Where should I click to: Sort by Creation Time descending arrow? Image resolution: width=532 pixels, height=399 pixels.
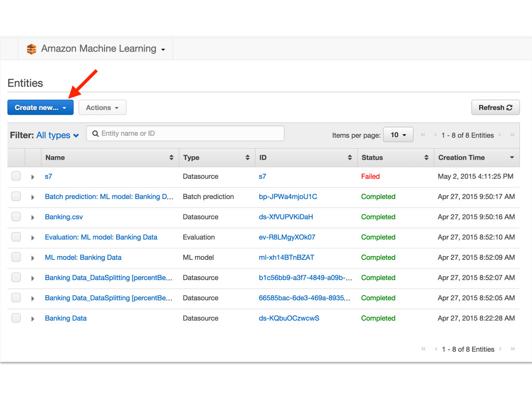click(512, 157)
